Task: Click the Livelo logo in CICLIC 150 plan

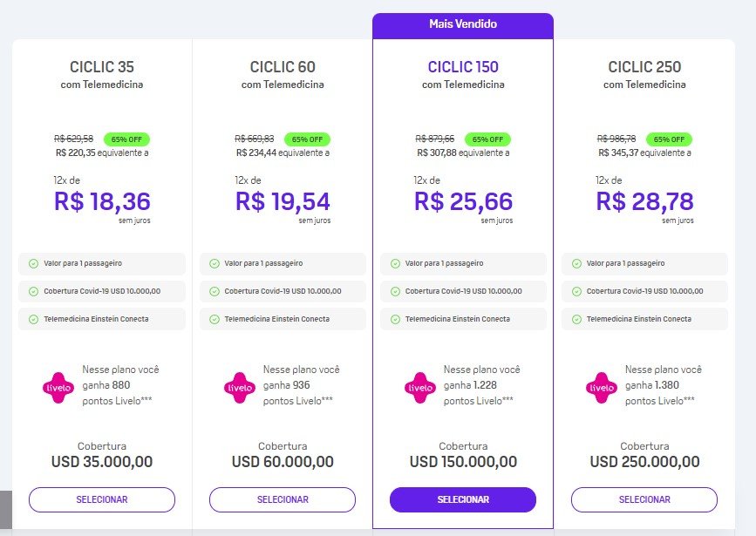Action: (x=420, y=388)
